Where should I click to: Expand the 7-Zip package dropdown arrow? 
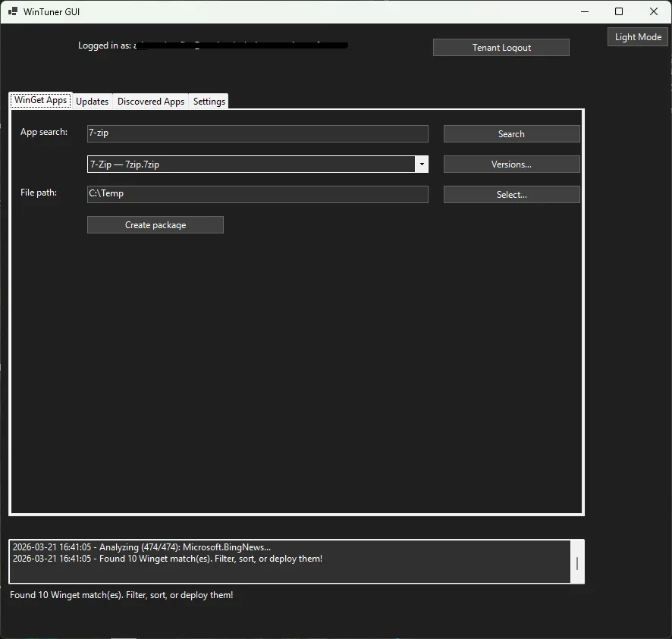pyautogui.click(x=422, y=164)
